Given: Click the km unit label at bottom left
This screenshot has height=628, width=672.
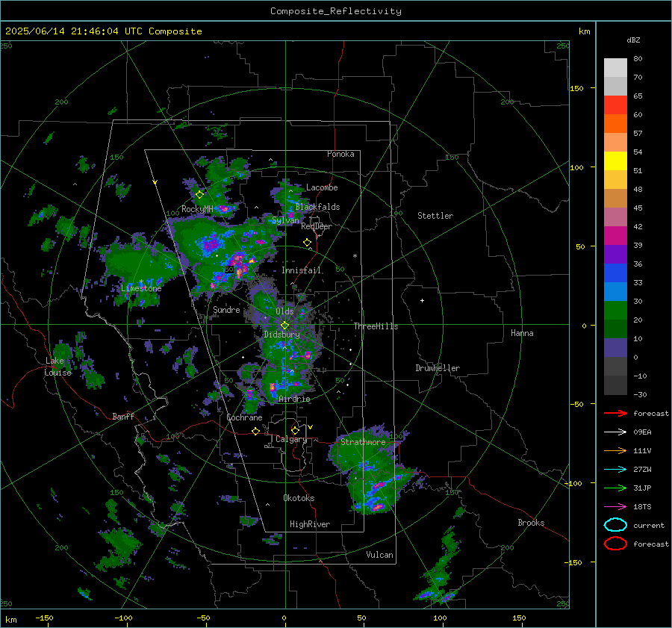Looking at the screenshot, I should (10, 620).
